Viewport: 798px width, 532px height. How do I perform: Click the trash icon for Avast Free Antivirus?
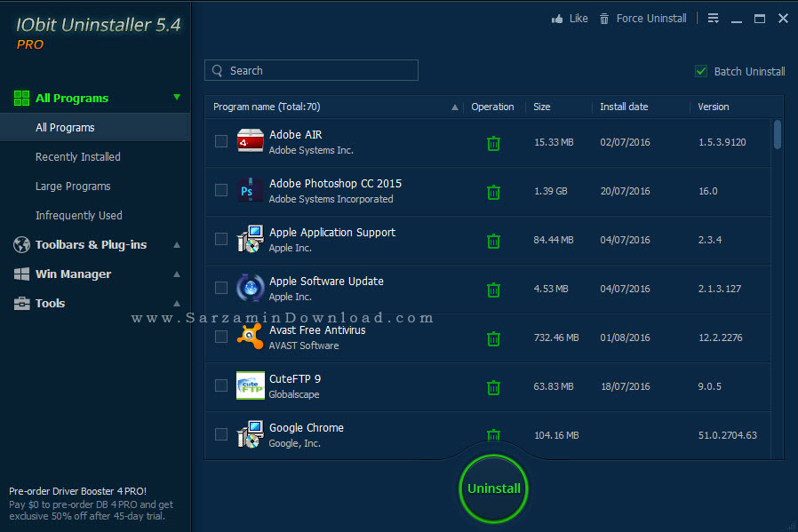tap(493, 338)
